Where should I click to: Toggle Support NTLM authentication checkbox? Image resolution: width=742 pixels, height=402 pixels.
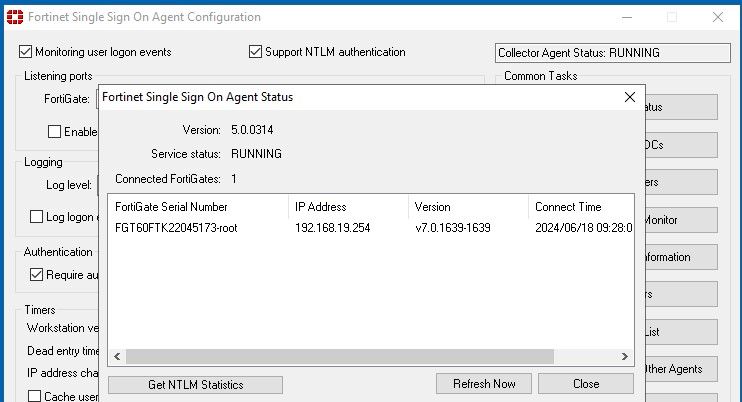256,52
